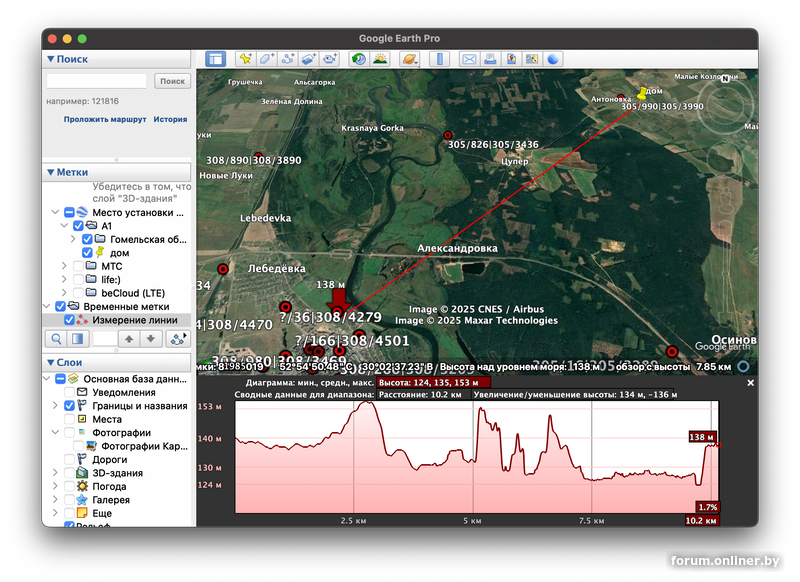Focus the search text input field
Image resolution: width=800 pixels, height=582 pixels.
96,81
